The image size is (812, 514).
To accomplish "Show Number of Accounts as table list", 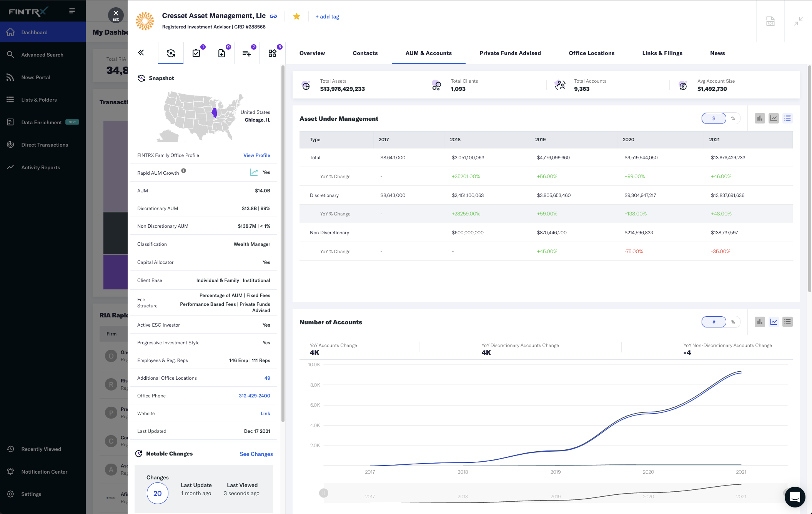I will (787, 322).
